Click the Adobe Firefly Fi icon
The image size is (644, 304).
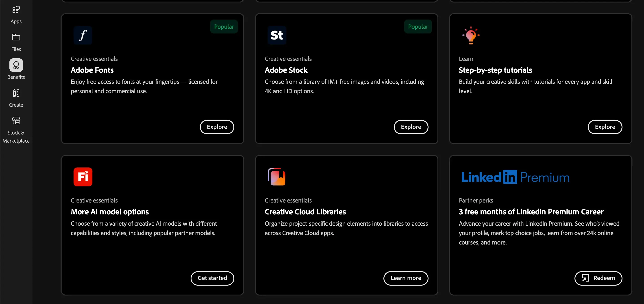pyautogui.click(x=83, y=177)
